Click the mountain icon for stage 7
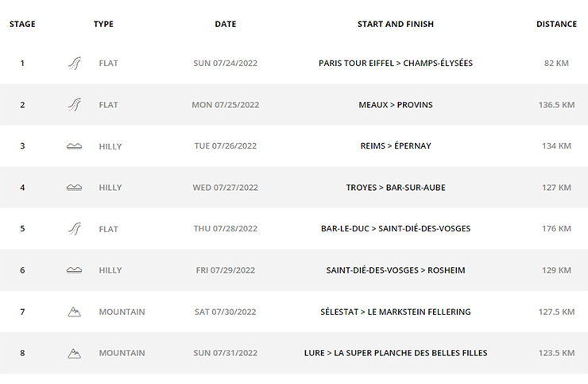 coord(74,312)
